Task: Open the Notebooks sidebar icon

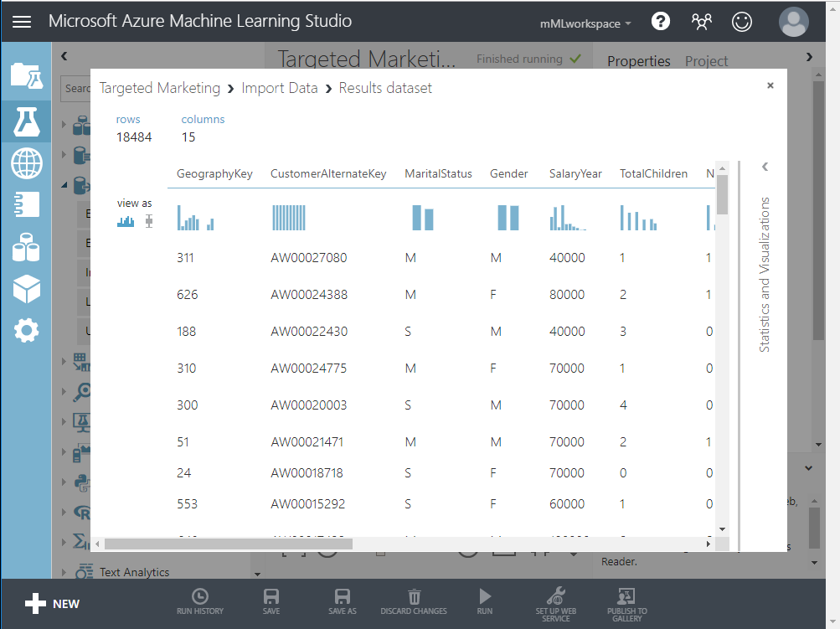Action: point(26,205)
